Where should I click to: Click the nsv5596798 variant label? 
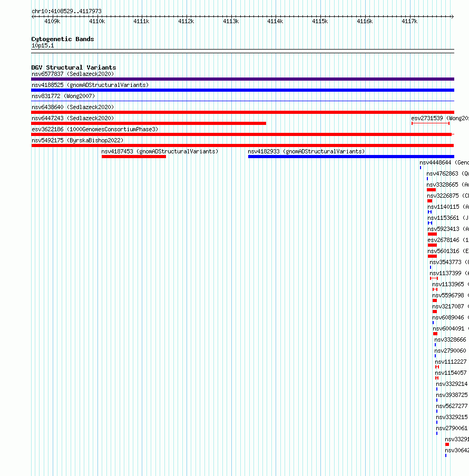(451, 295)
